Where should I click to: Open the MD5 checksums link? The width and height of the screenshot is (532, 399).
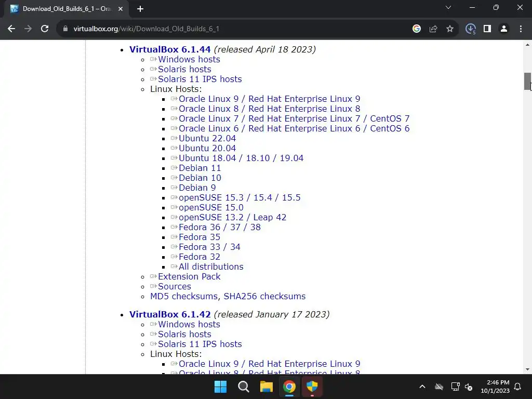click(183, 296)
